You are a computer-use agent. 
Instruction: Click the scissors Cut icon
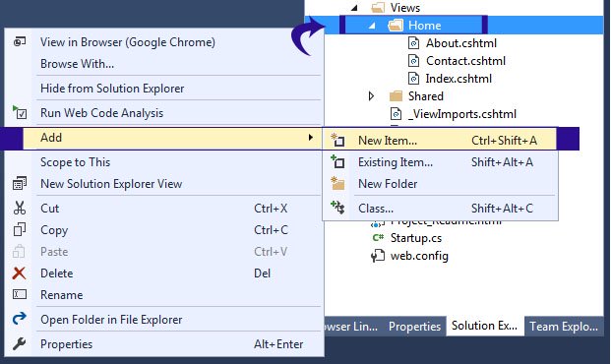pyautogui.click(x=19, y=209)
